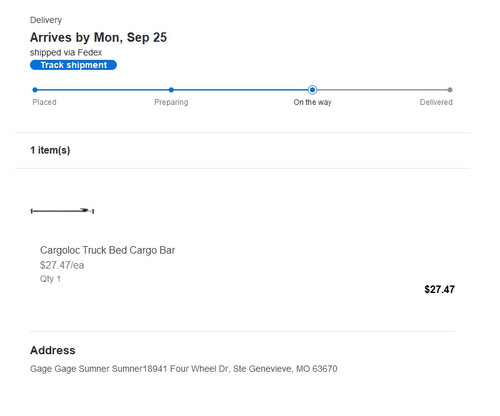500x416 pixels.
Task: Click the On the way label
Action: click(x=312, y=102)
